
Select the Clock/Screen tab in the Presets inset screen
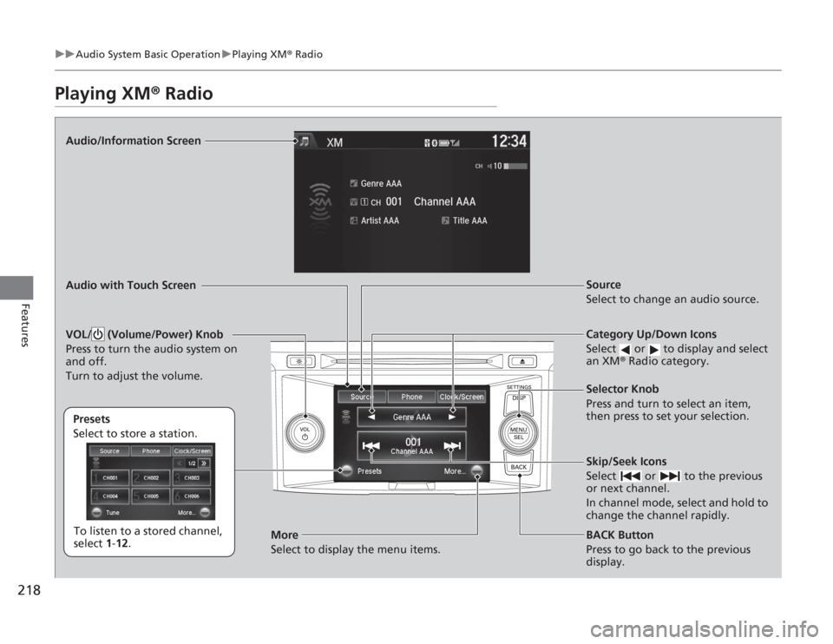tap(193, 451)
